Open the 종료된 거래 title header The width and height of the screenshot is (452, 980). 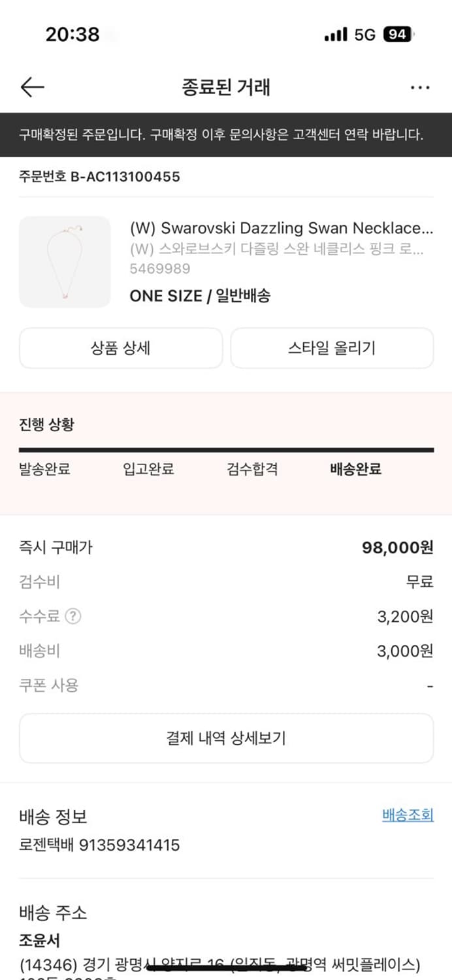pos(226,87)
